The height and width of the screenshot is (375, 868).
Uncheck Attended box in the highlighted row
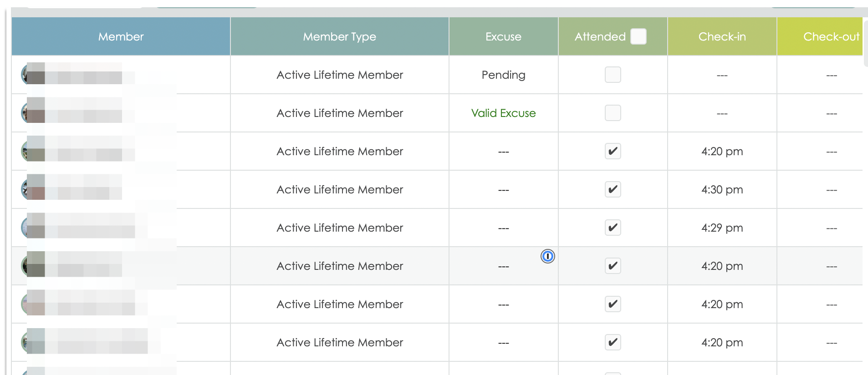613,266
